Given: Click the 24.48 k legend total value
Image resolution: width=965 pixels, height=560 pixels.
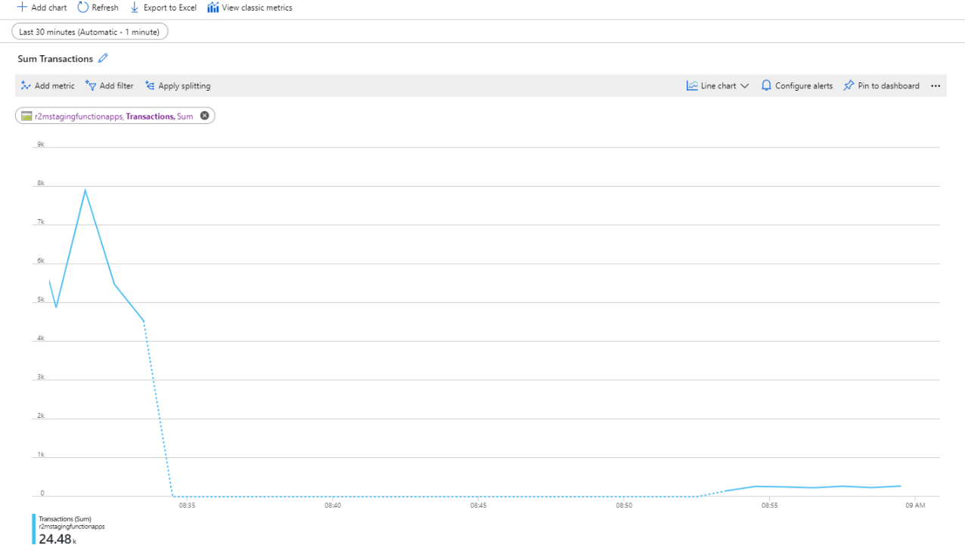Looking at the screenshot, I should [57, 539].
